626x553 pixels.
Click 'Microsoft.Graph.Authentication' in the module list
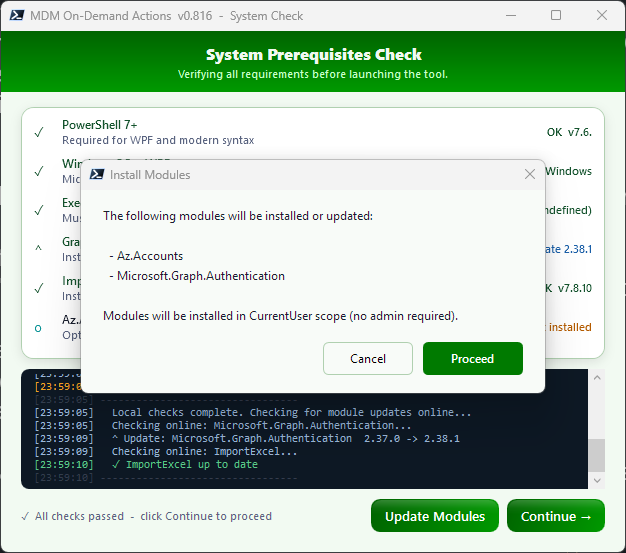click(201, 276)
